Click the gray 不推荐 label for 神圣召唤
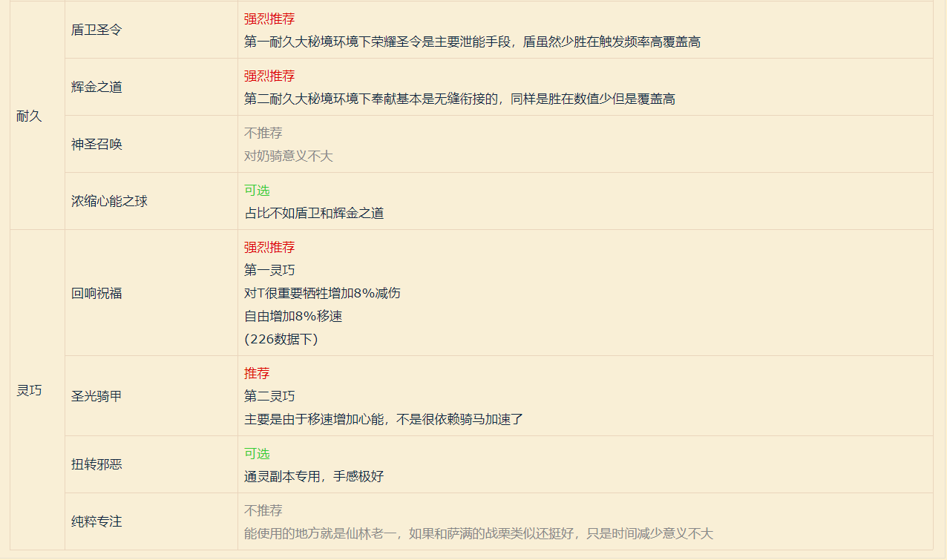947x560 pixels. 263,133
